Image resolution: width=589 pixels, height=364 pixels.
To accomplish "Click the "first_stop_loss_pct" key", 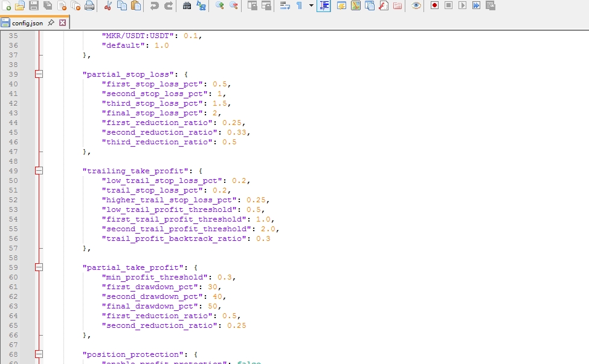I will (x=152, y=84).
